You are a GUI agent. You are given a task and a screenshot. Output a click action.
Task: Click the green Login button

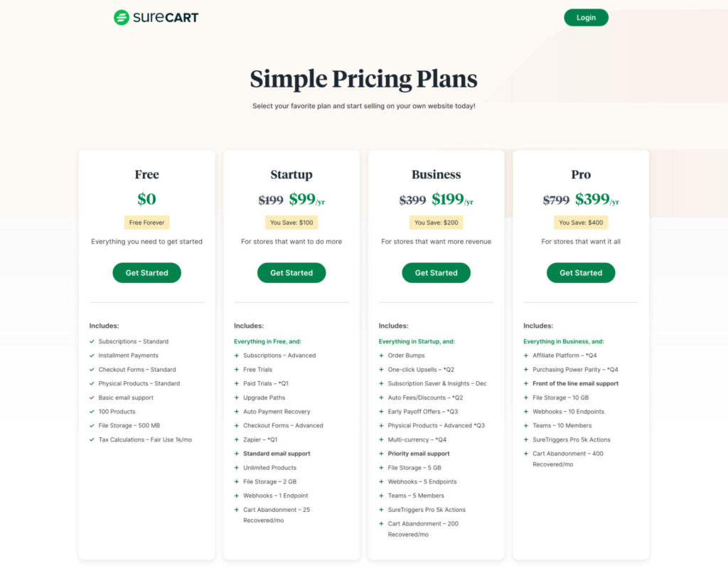click(586, 17)
